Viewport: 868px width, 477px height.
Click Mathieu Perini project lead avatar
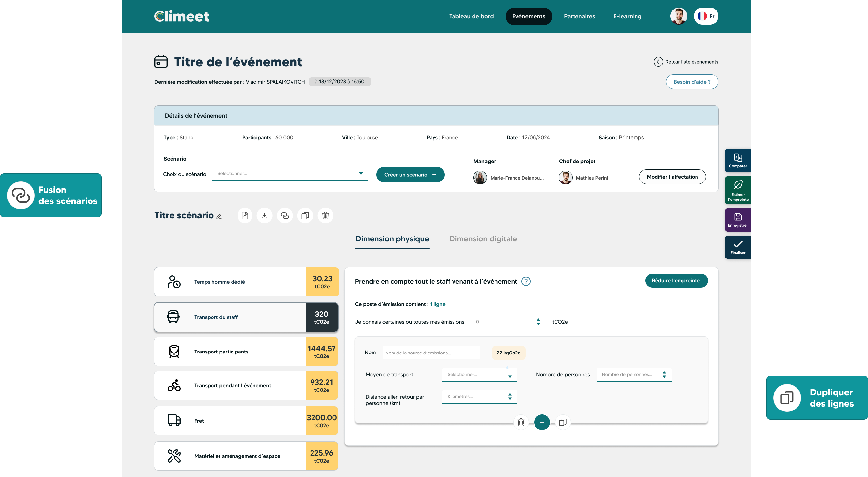[x=565, y=178]
